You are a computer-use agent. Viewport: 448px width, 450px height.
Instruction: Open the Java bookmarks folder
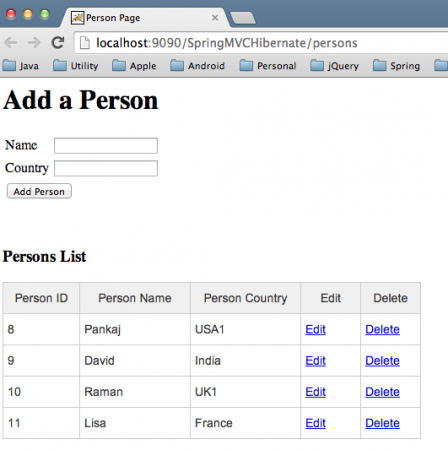click(21, 66)
